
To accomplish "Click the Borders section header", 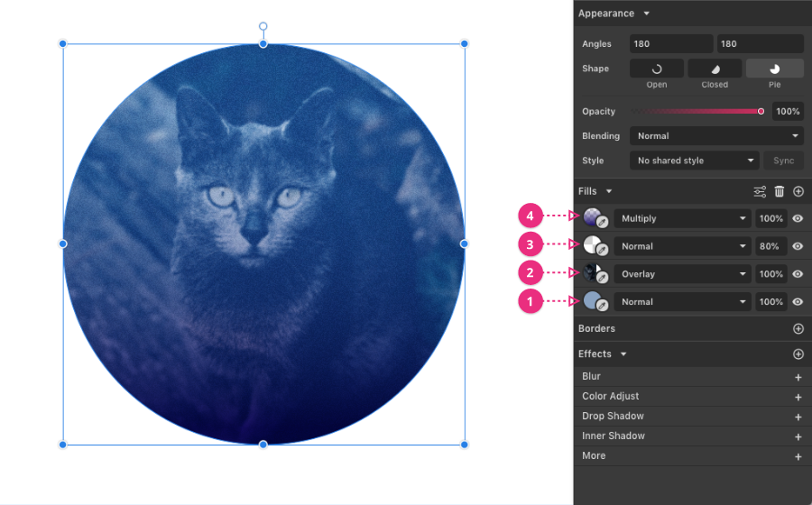I will coord(596,328).
